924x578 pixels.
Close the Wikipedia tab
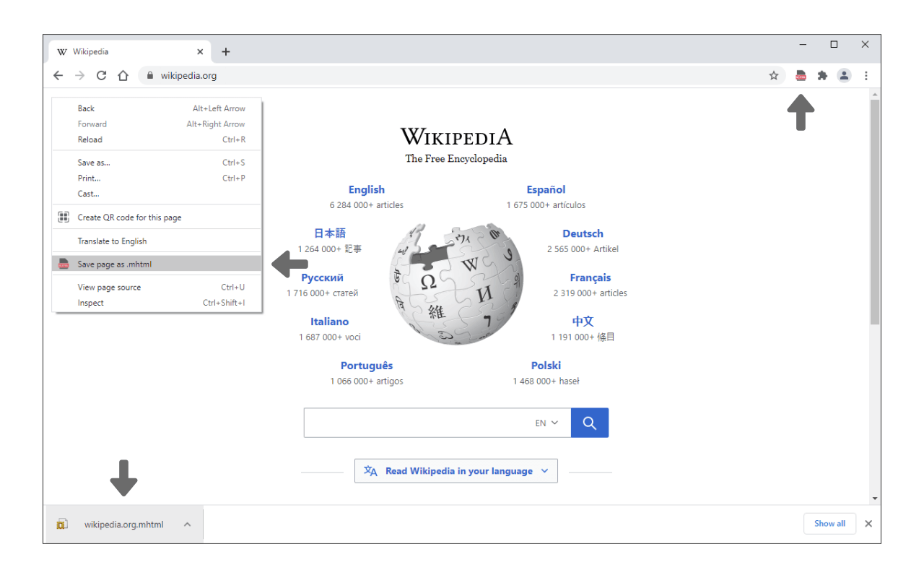pyautogui.click(x=200, y=52)
